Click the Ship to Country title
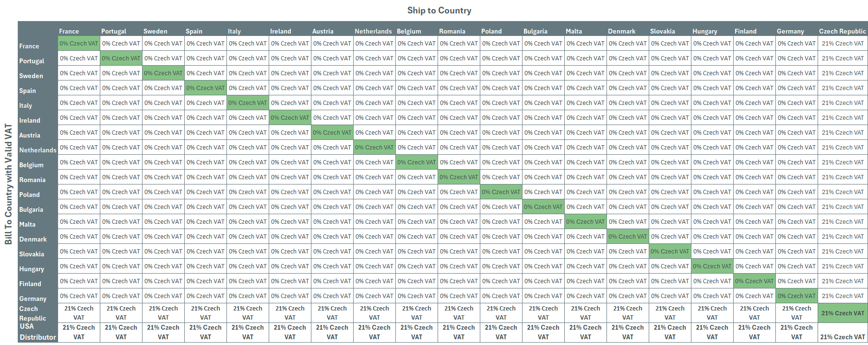This screenshot has height=345, width=868. [439, 11]
